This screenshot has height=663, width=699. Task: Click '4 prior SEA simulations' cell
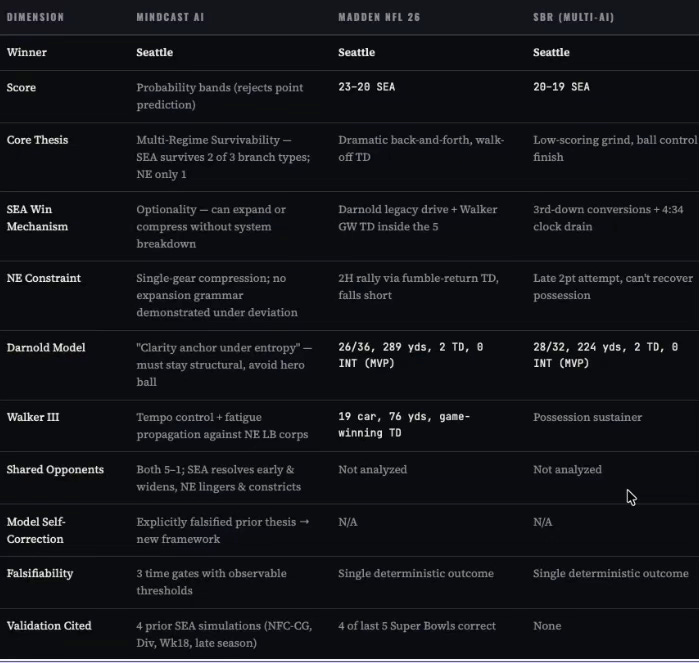(224, 634)
